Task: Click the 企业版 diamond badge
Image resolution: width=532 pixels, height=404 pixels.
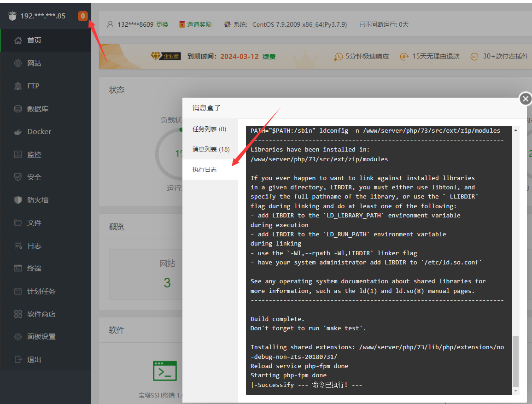Action: pyautogui.click(x=166, y=56)
